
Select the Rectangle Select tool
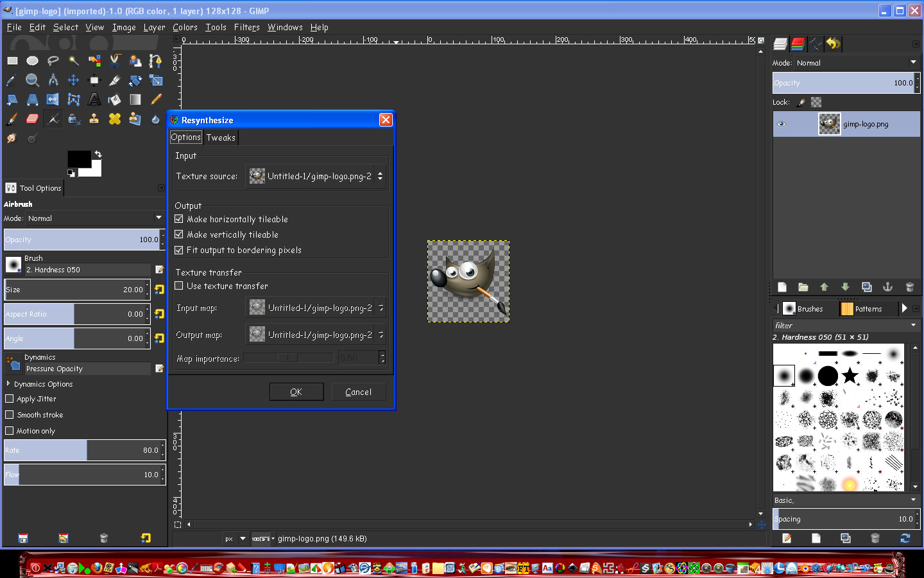[x=12, y=61]
